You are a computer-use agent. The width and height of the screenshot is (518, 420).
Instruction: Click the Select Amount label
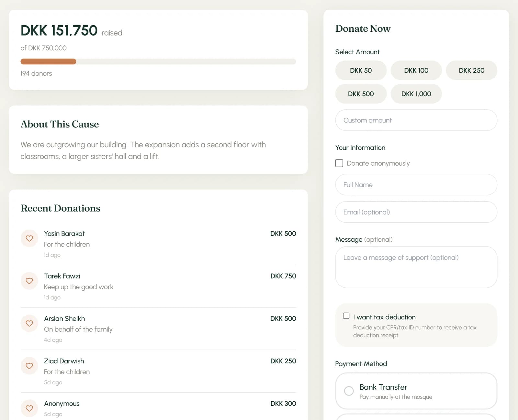pos(357,52)
